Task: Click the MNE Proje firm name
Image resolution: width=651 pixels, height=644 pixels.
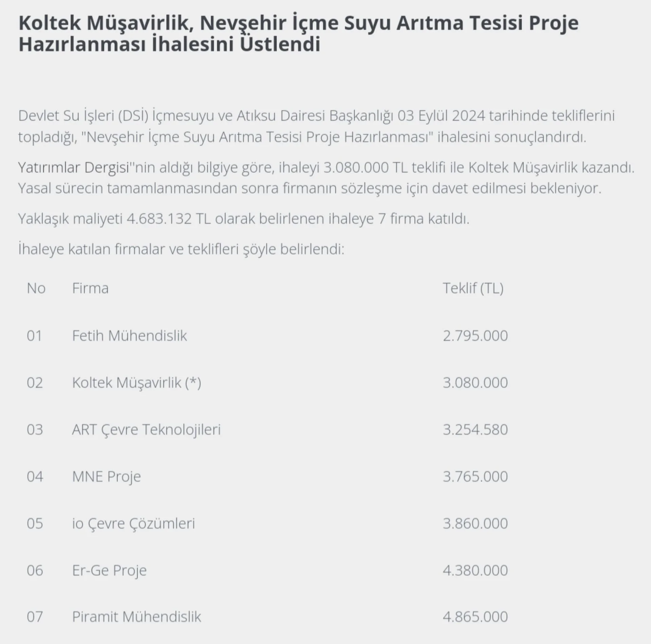Action: click(106, 476)
